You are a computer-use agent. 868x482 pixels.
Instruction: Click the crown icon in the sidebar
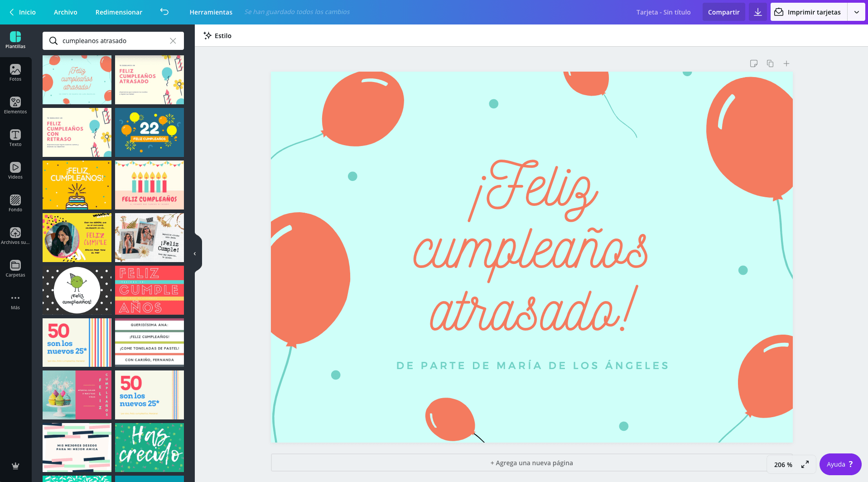pyautogui.click(x=15, y=466)
